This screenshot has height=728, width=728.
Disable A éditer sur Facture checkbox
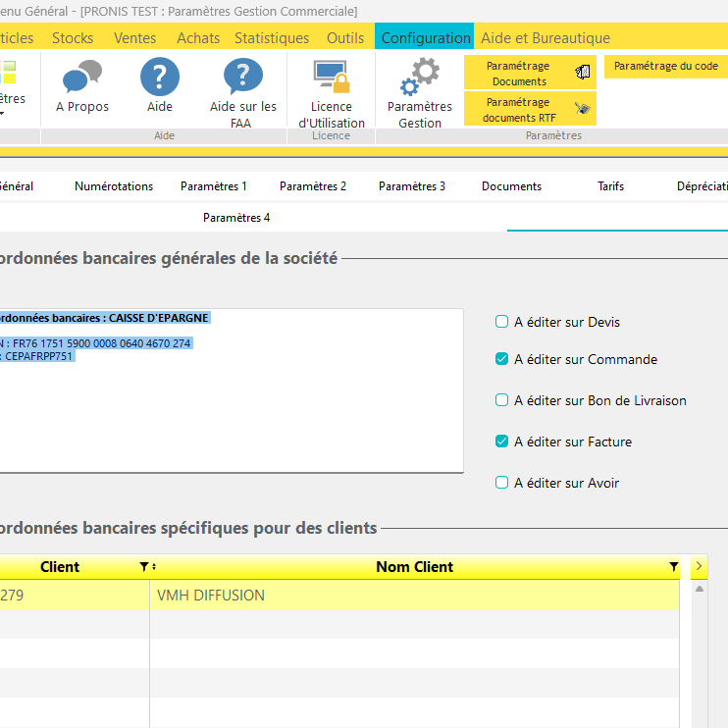(x=502, y=442)
